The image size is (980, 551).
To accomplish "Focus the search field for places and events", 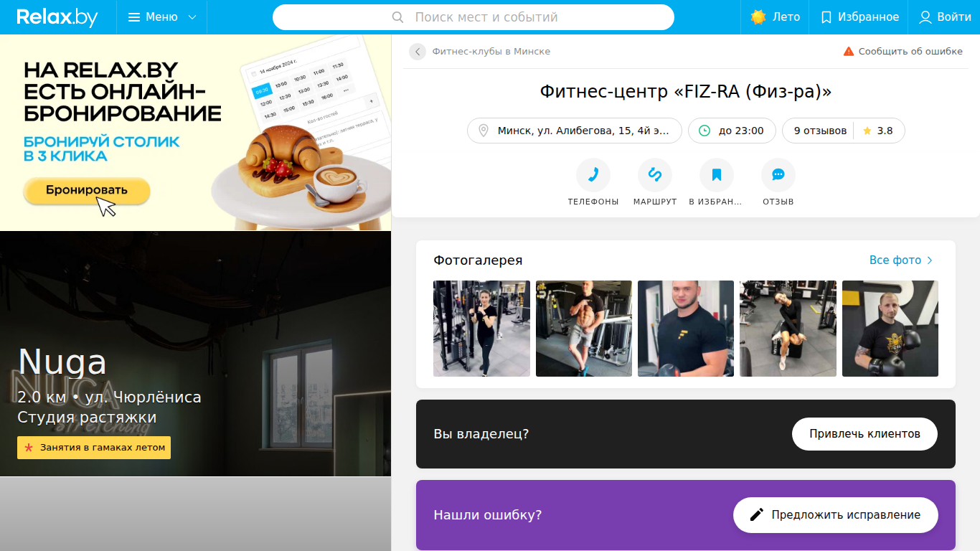I will coord(473,17).
